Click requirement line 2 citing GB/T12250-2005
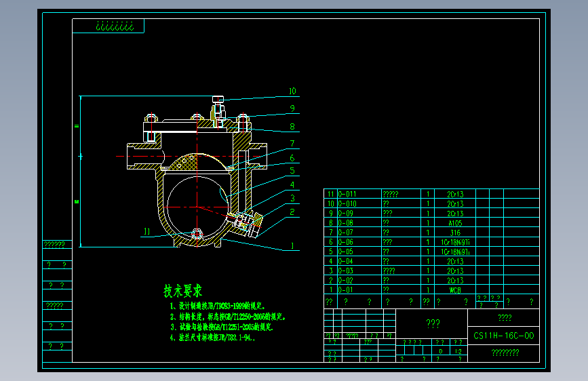The width and height of the screenshot is (588, 381). coord(228,317)
